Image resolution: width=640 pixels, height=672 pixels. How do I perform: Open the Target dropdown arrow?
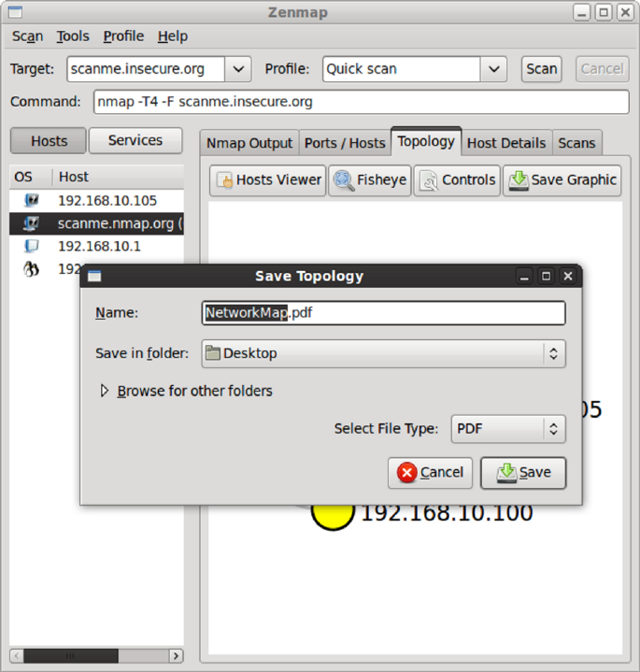[238, 69]
